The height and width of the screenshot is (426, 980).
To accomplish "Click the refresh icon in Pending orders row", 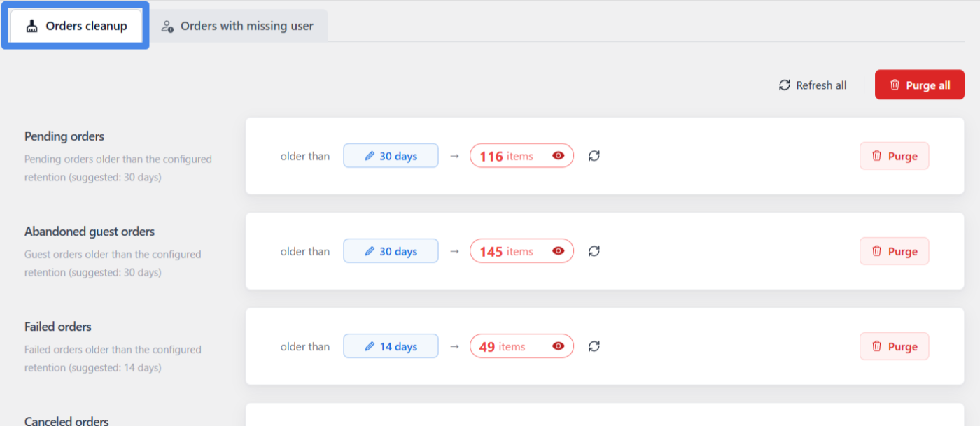I will coord(594,156).
